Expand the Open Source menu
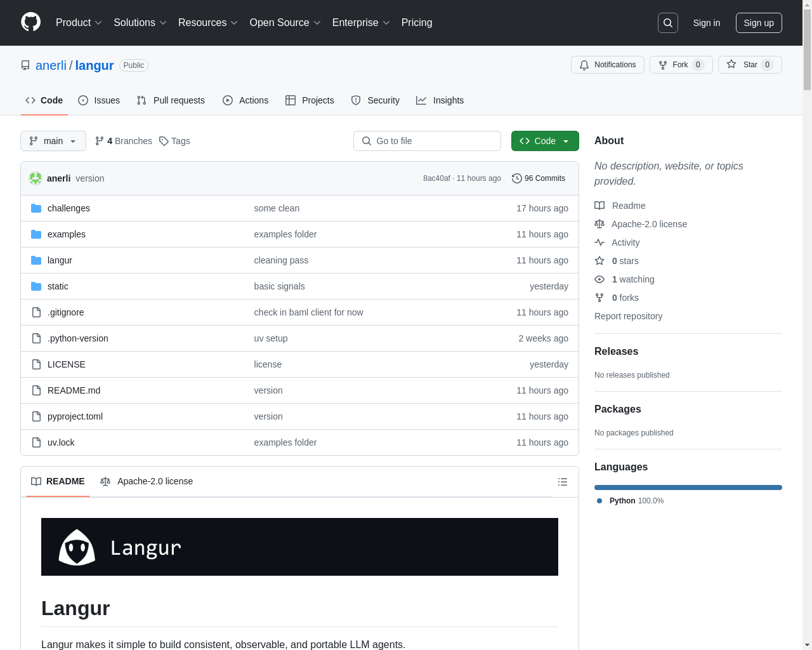This screenshot has width=812, height=650. [x=285, y=23]
